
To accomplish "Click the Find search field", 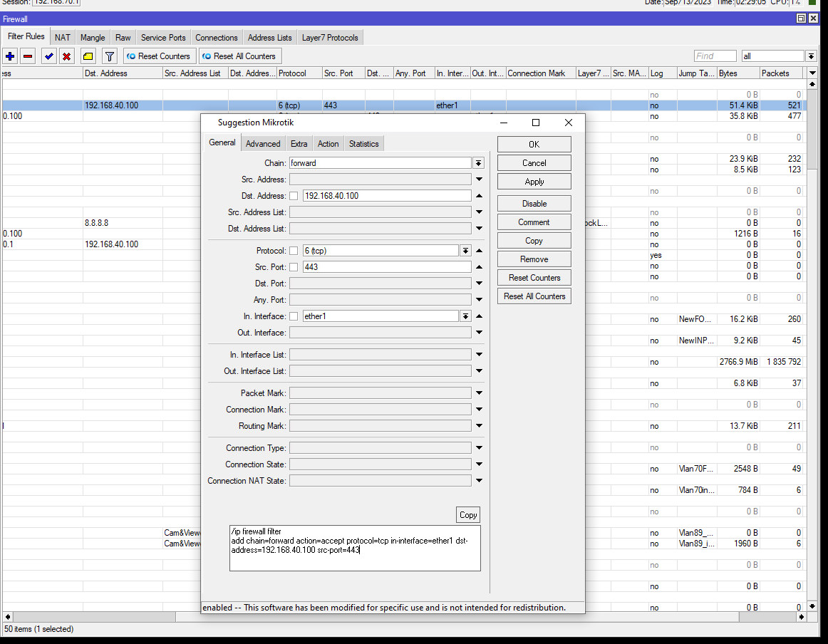I will [x=715, y=56].
